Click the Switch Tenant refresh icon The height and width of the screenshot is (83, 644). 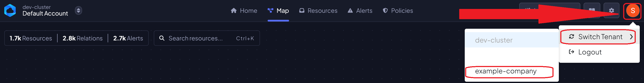point(572,37)
